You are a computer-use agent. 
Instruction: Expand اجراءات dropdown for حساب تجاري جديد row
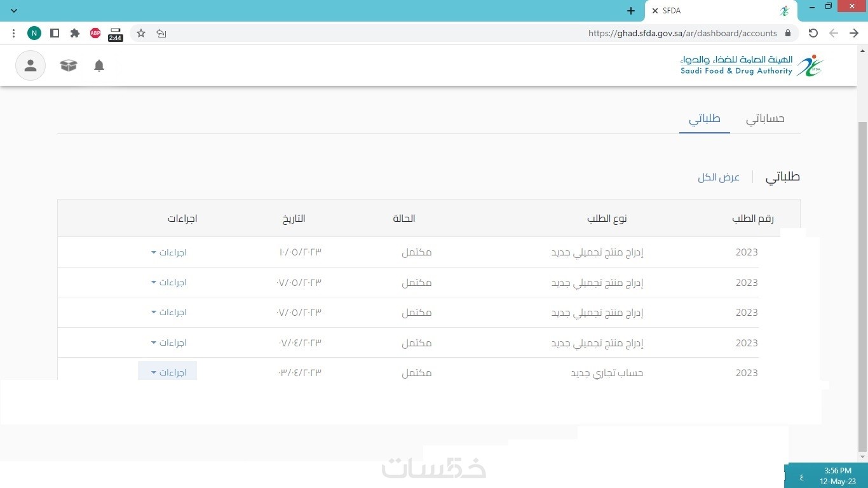pos(168,372)
